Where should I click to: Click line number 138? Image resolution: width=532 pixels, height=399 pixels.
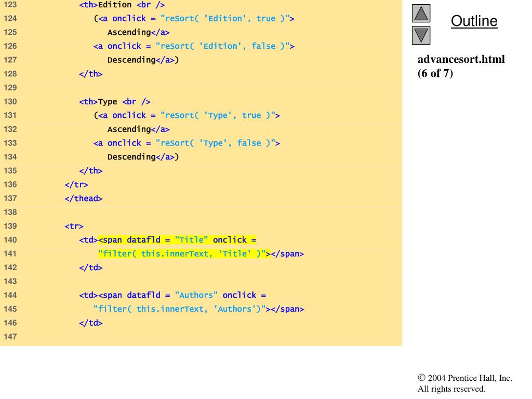click(x=10, y=212)
